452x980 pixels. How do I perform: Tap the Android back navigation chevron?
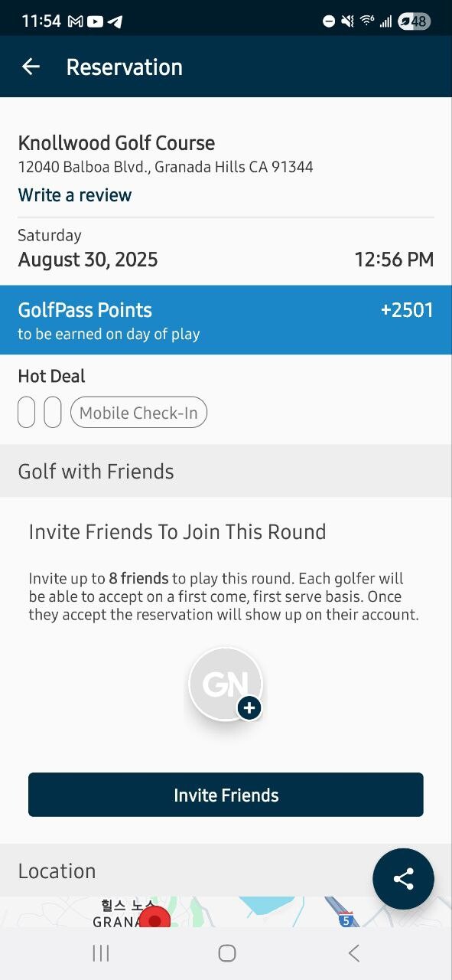click(x=353, y=953)
